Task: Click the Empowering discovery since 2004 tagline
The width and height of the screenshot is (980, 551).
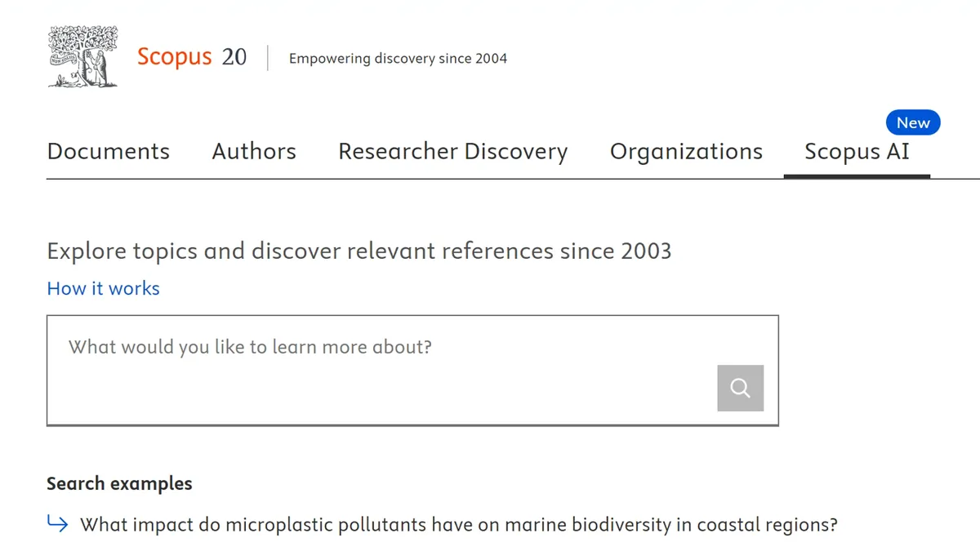Action: click(398, 58)
